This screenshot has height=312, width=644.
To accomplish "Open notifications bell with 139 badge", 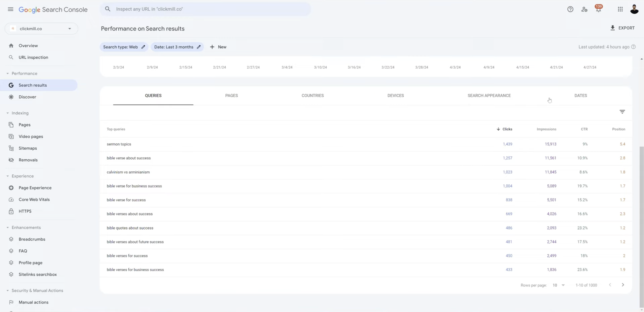I will point(599,9).
